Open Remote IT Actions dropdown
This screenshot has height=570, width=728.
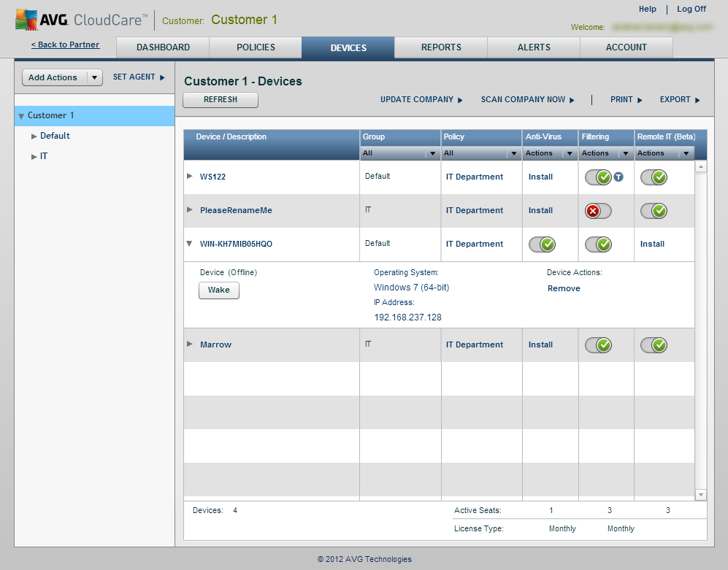click(664, 153)
